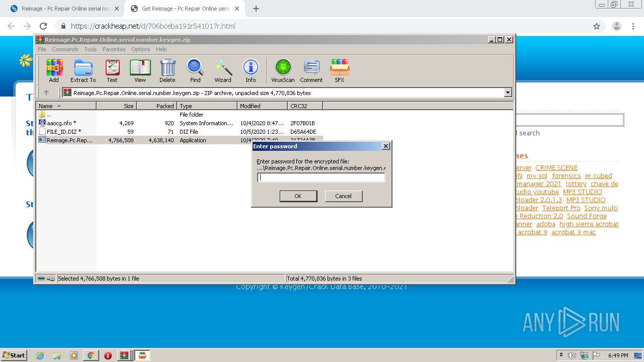Viewport: 644px width, 362px height.
Task: Sort by Size column header
Action: tap(116, 106)
